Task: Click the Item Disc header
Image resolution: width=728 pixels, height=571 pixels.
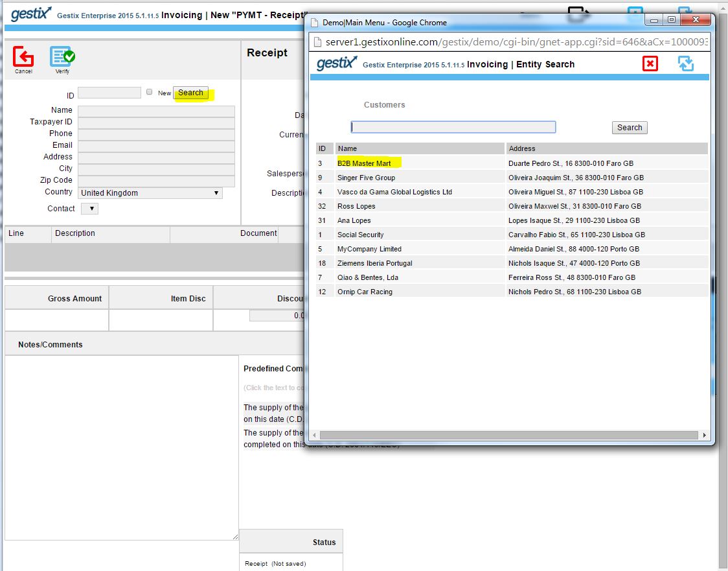Action: [x=161, y=298]
